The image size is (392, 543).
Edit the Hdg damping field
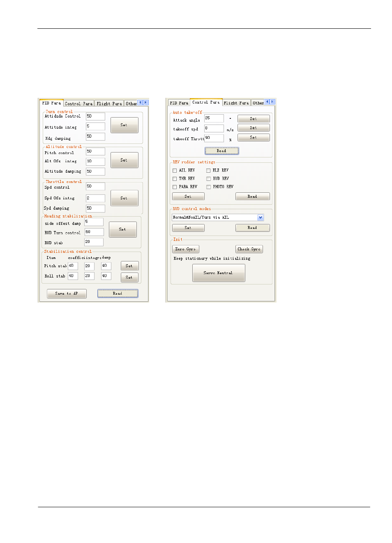pos(95,136)
